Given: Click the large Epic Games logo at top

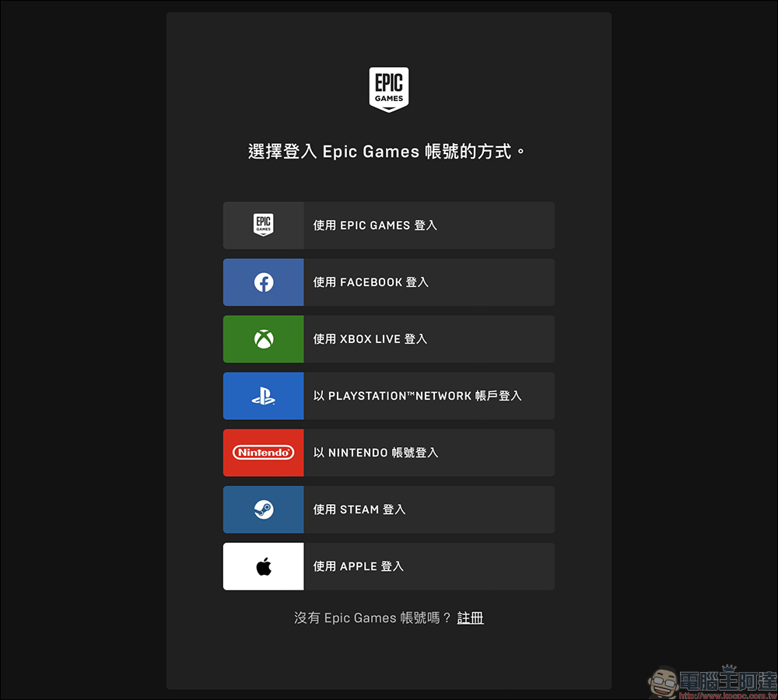Looking at the screenshot, I should point(389,89).
